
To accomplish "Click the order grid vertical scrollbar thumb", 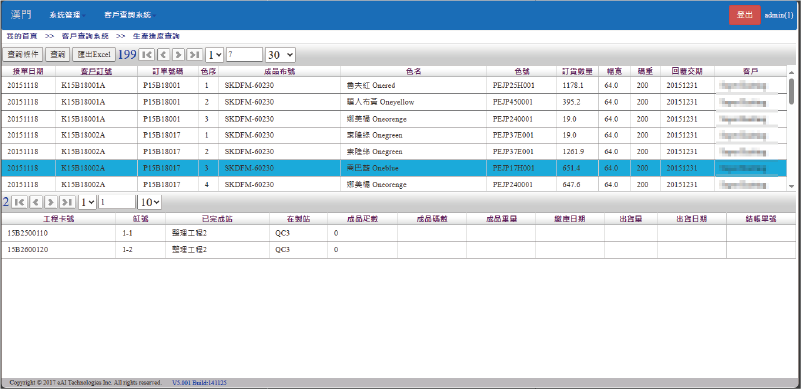I will [792, 91].
